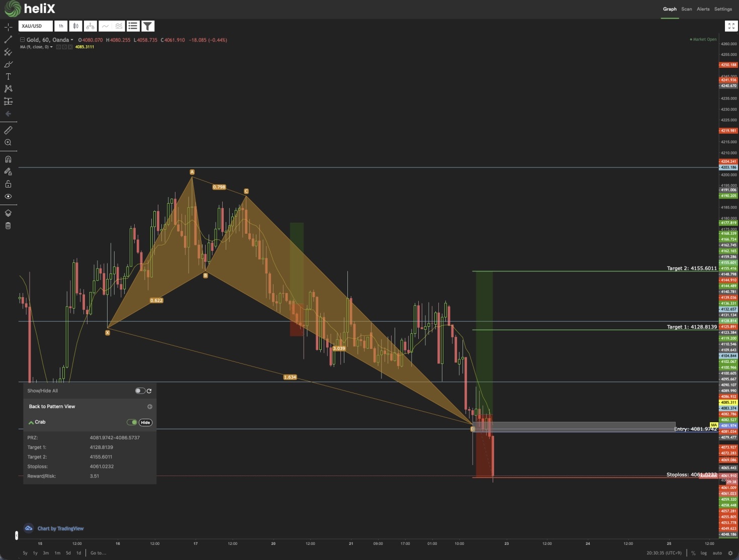Select the ruler measure tool
739x560 pixels.
tap(8, 130)
